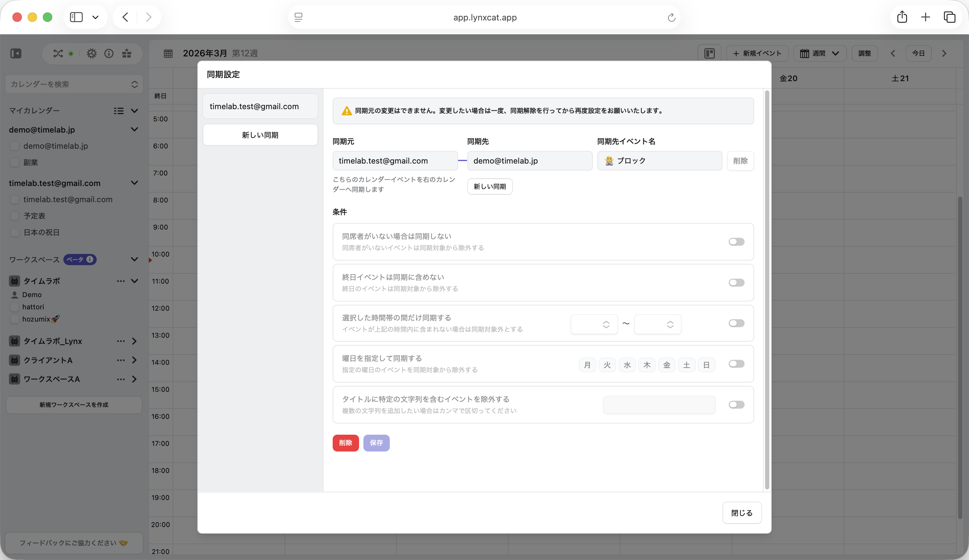
Task: Enable 曜日を指定して同期する toggle
Action: (736, 364)
